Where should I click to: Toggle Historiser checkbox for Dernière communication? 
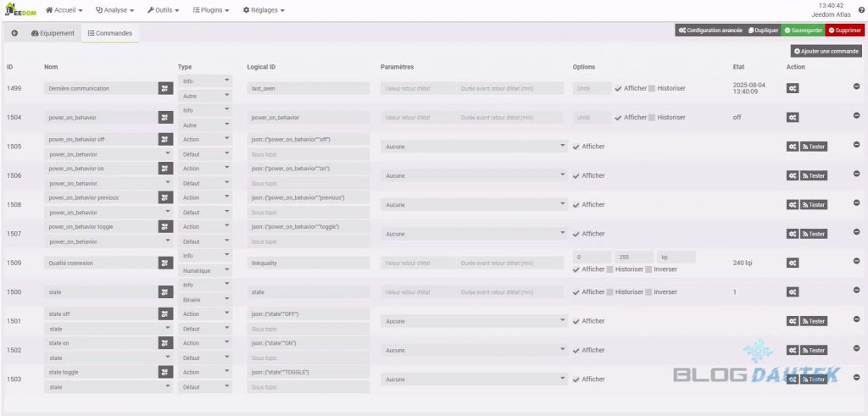pos(652,88)
